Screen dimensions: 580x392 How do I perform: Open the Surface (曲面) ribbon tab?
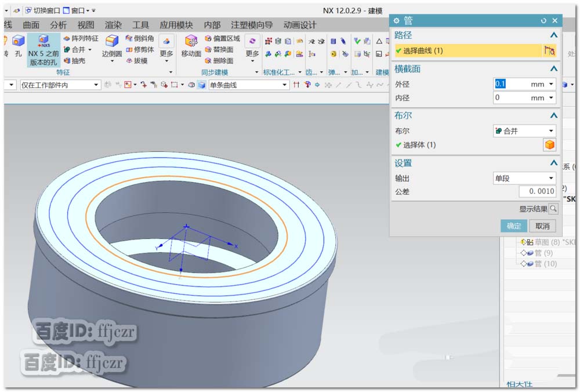click(x=31, y=25)
